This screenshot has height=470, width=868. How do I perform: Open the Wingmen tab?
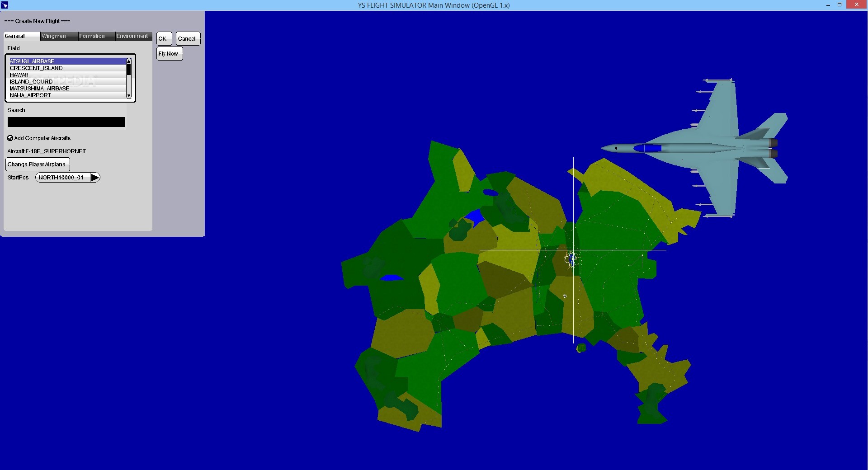(x=59, y=36)
